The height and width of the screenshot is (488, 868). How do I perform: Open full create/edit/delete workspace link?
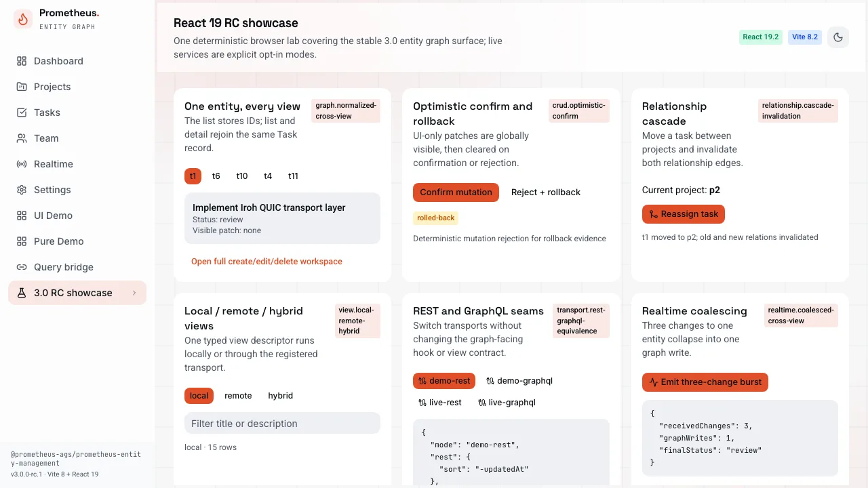[x=267, y=262]
